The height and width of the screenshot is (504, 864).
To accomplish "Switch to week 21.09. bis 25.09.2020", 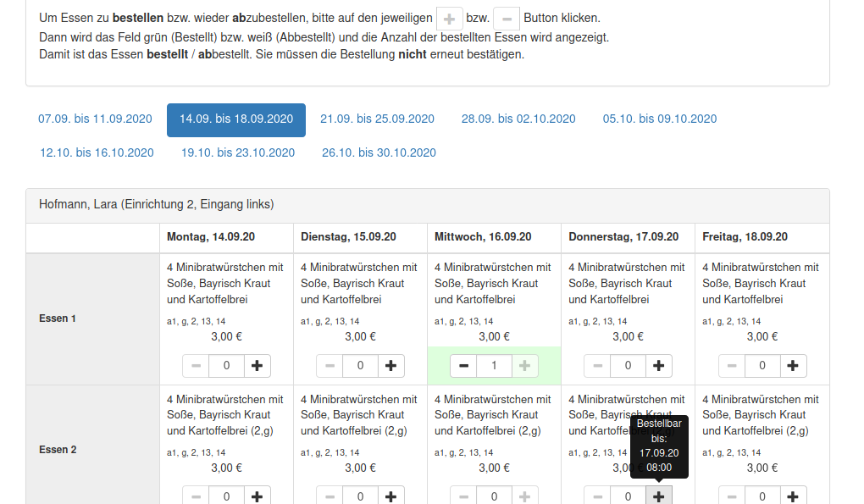I will (377, 119).
